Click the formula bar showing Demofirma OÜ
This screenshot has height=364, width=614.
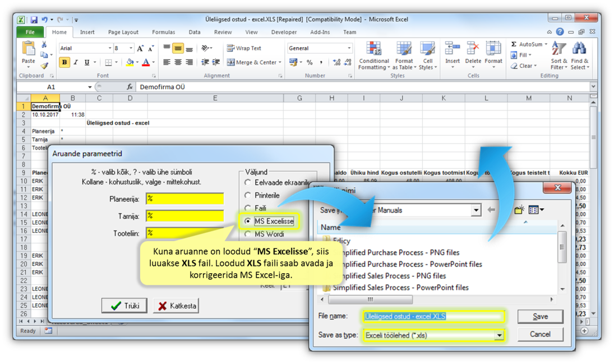(363, 87)
